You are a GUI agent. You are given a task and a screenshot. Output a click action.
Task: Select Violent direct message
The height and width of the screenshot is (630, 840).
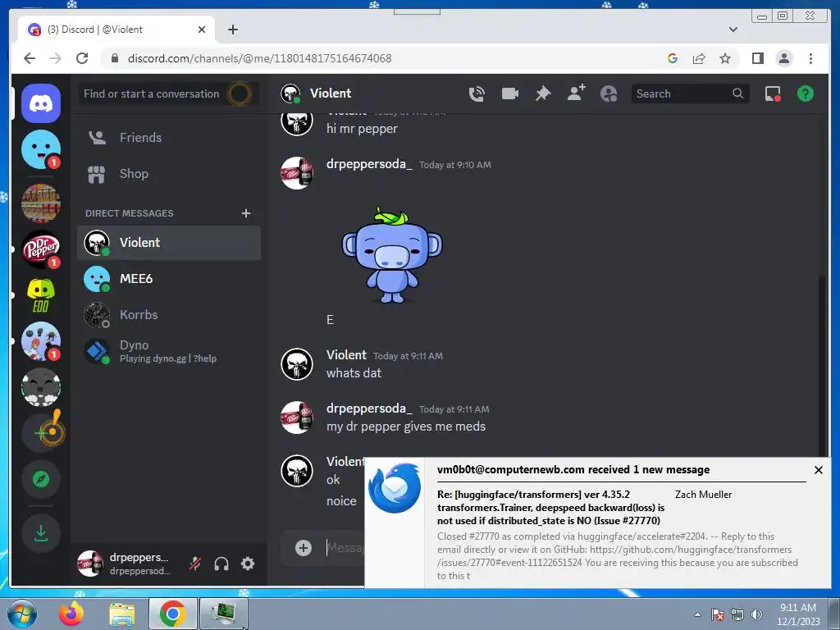point(169,243)
